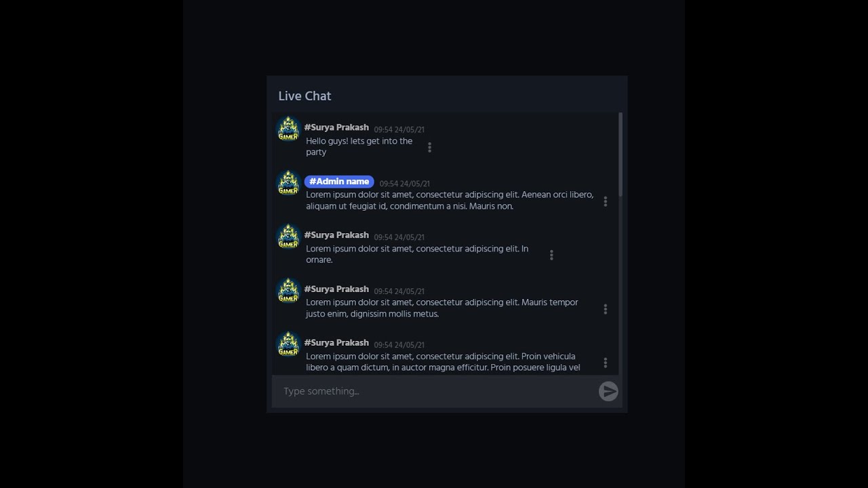Screen dimensions: 868x488
Task: Click the chat list vertical scrollbar
Action: click(x=620, y=156)
